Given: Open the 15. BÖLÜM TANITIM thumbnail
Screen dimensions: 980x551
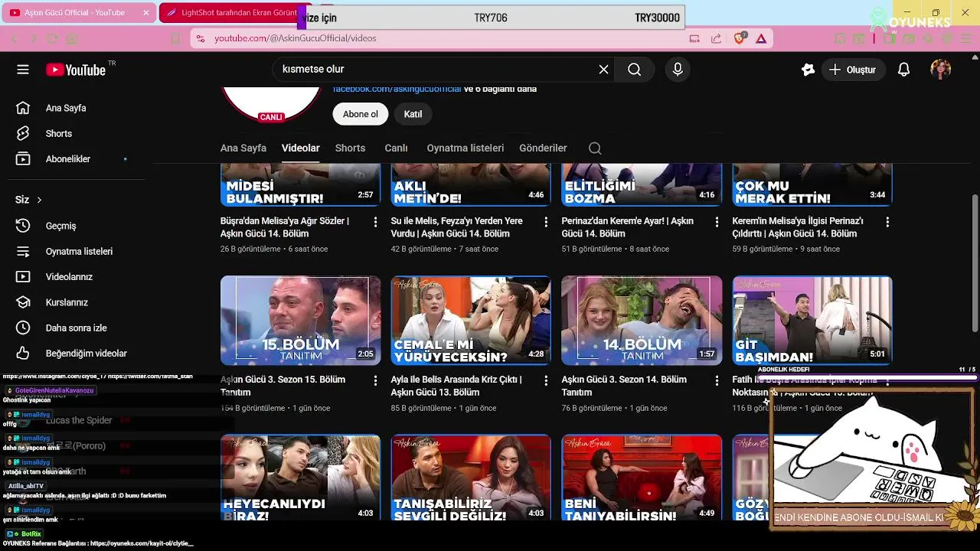Looking at the screenshot, I should (x=300, y=321).
